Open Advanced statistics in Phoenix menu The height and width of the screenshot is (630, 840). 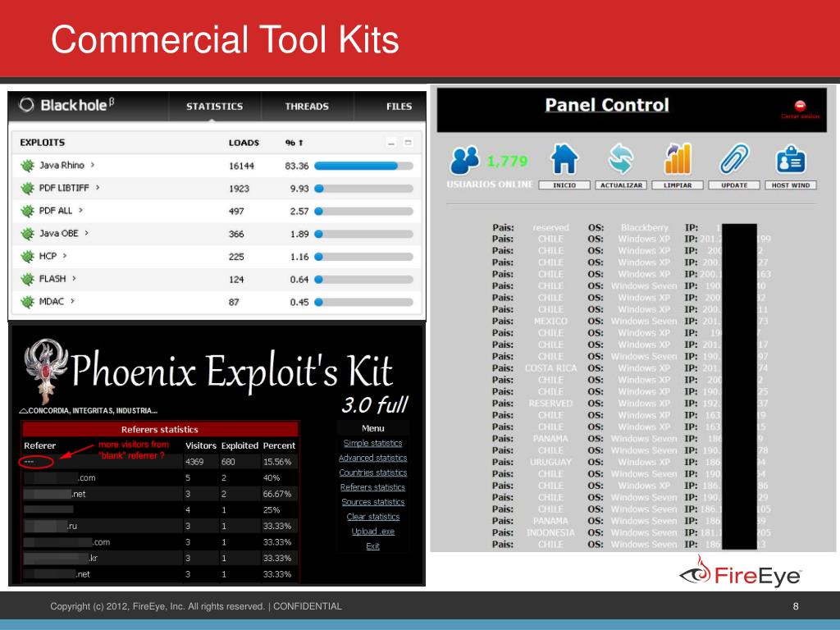373,458
